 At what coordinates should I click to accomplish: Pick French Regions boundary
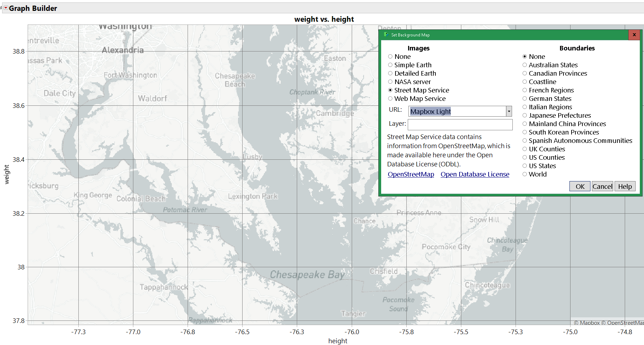(525, 90)
